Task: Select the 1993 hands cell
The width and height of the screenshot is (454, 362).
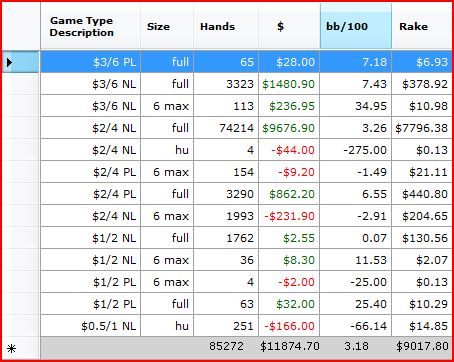Action: pyautogui.click(x=226, y=216)
